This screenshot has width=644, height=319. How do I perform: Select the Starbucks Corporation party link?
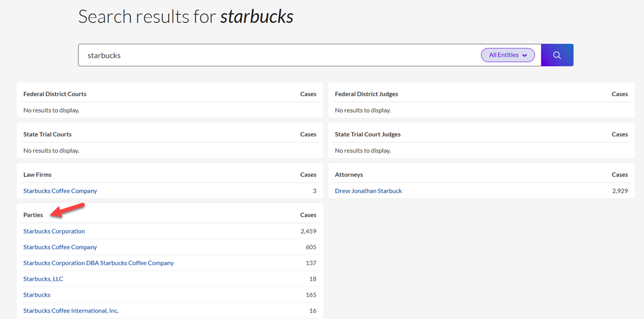tap(54, 231)
